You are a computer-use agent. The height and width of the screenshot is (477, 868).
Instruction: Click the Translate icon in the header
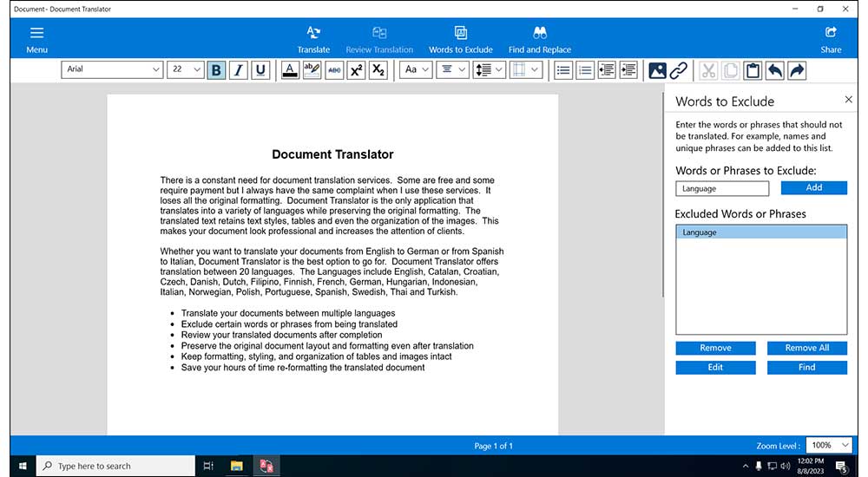(x=313, y=38)
